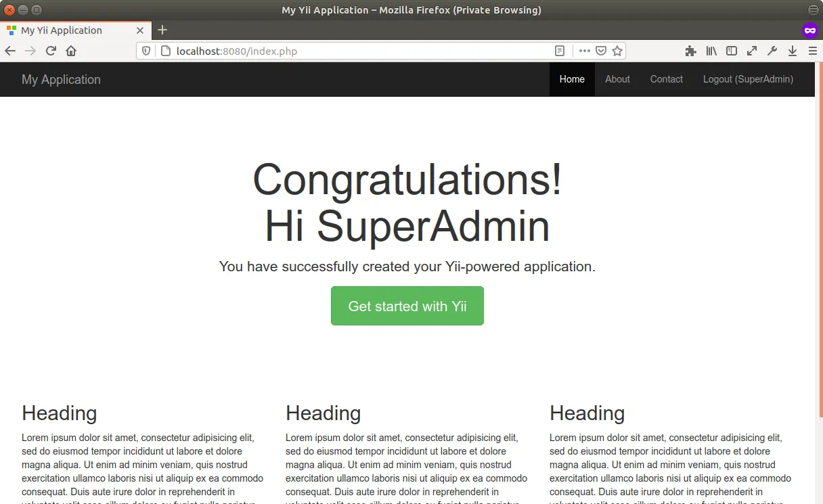
Task: Save page to Pocket
Action: click(600, 51)
